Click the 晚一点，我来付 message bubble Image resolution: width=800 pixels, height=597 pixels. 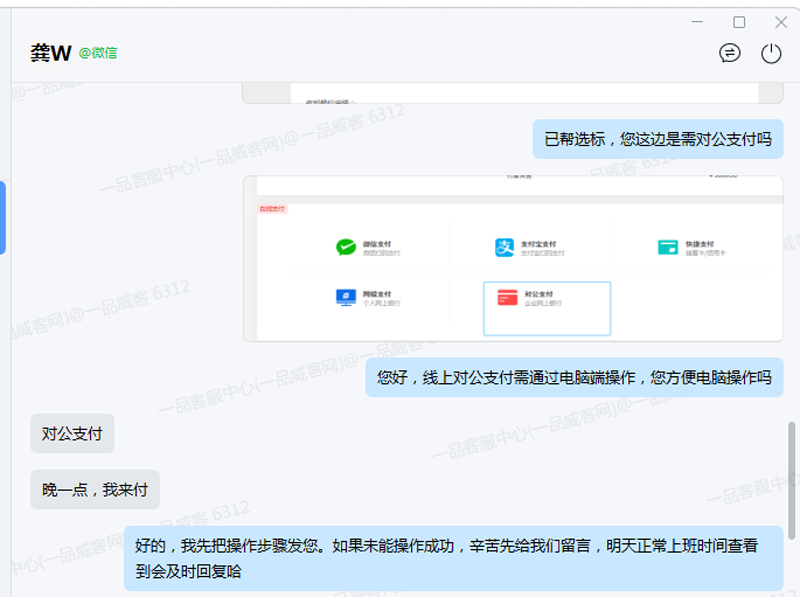pos(95,489)
